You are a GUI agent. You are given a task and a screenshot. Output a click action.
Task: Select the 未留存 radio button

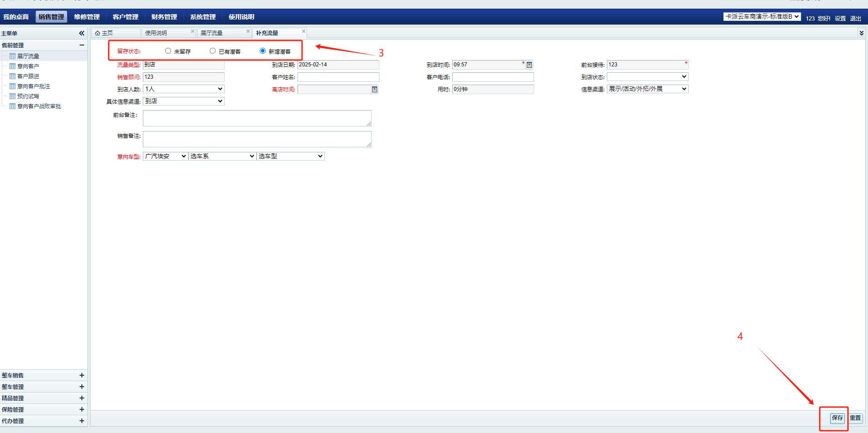coord(168,51)
